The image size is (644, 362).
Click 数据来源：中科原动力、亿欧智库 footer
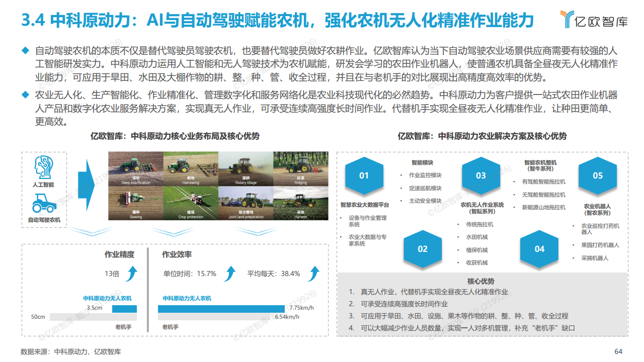coord(70,352)
